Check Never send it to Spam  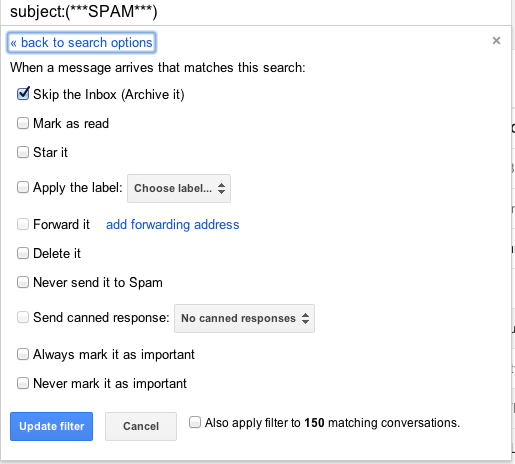click(23, 282)
